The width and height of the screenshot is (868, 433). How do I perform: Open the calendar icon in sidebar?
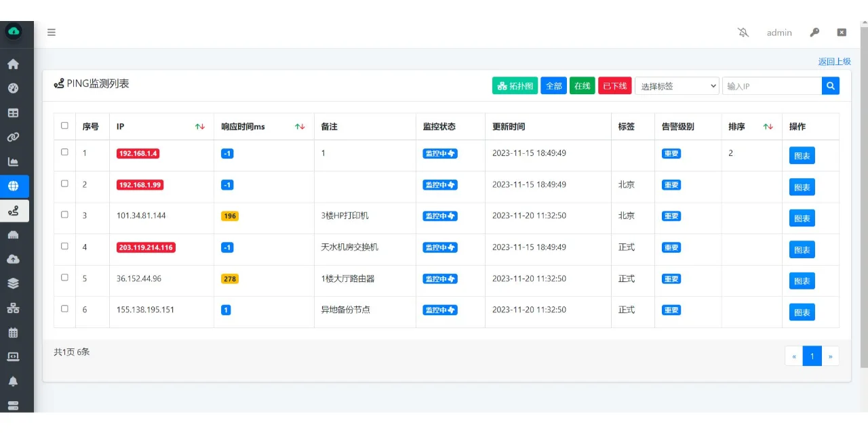(15, 332)
